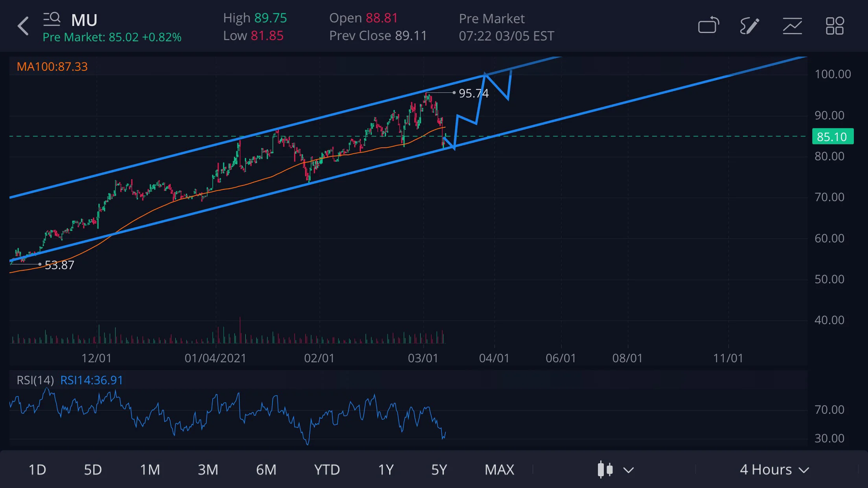This screenshot has height=488, width=868.
Task: Open the four-squares layout grid icon
Action: 835,26
